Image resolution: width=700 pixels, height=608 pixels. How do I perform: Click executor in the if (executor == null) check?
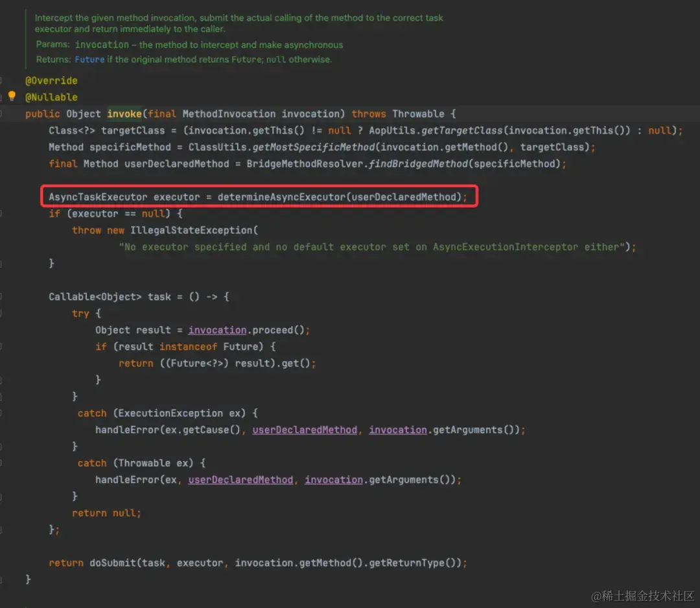(x=95, y=213)
